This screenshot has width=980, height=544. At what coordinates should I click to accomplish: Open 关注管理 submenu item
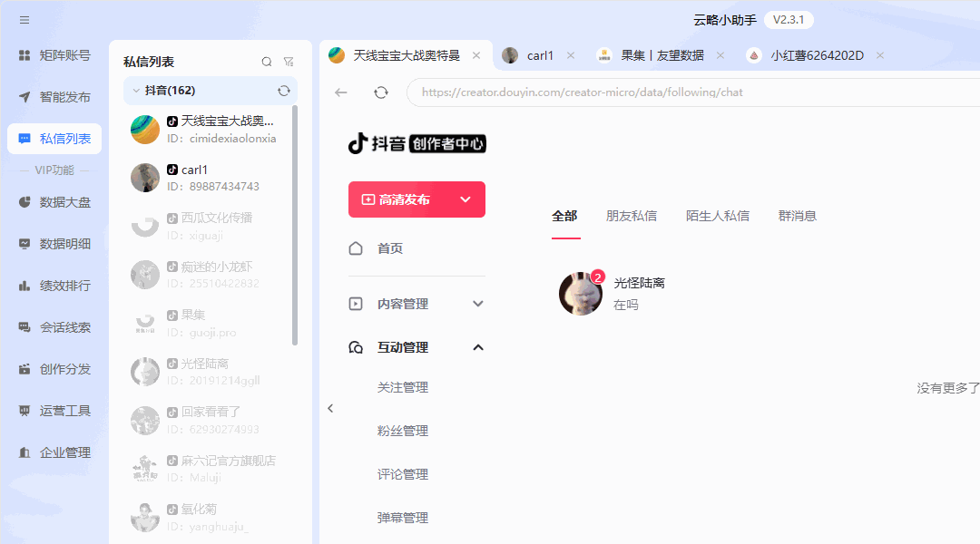pyautogui.click(x=403, y=388)
